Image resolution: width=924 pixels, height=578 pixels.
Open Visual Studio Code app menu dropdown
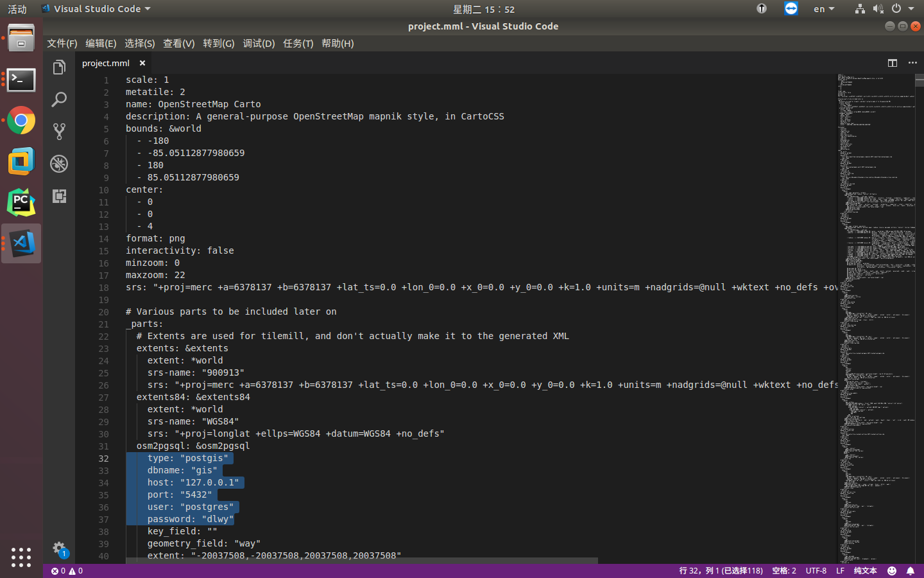96,9
